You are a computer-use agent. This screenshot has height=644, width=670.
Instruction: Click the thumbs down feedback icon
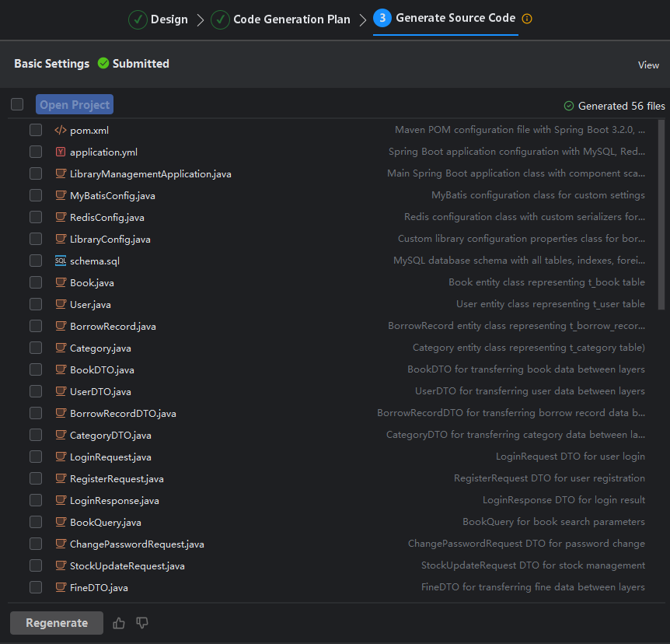click(x=142, y=623)
